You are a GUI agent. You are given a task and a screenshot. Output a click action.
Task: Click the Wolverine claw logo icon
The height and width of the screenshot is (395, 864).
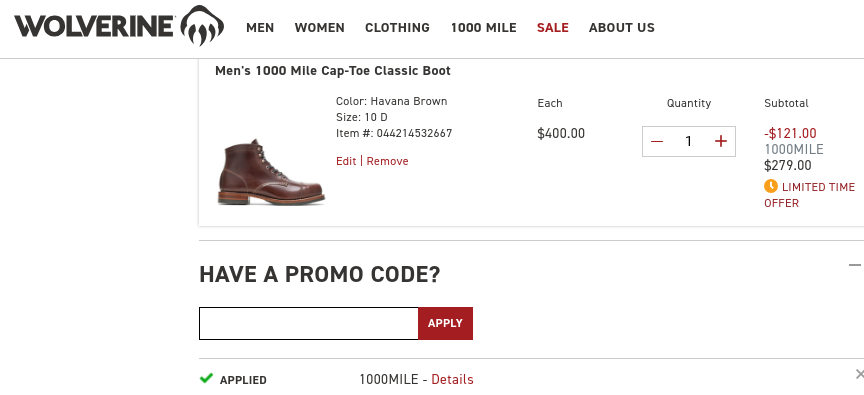pos(202,25)
